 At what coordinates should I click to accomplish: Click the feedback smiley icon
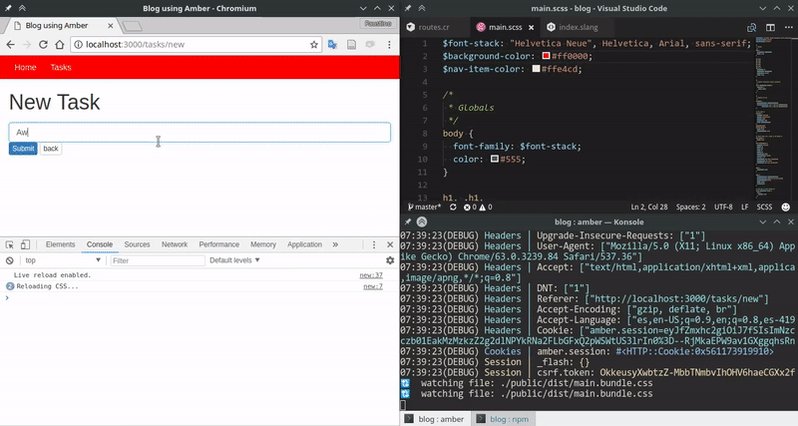pyautogui.click(x=786, y=207)
